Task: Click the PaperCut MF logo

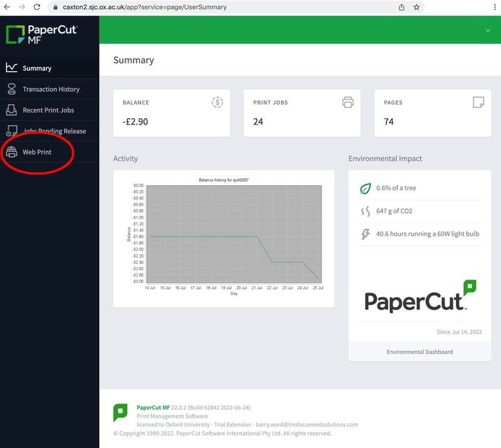Action: pyautogui.click(x=41, y=34)
